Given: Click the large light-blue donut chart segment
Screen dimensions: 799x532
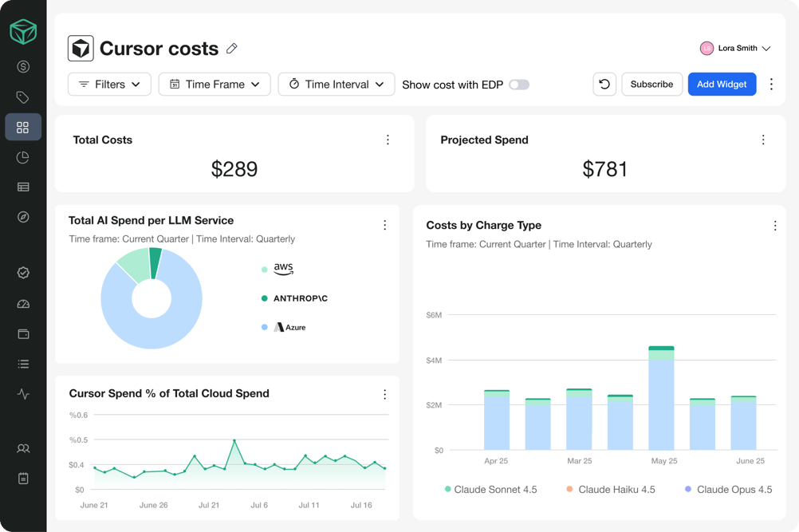Looking at the screenshot, I should click(153, 333).
